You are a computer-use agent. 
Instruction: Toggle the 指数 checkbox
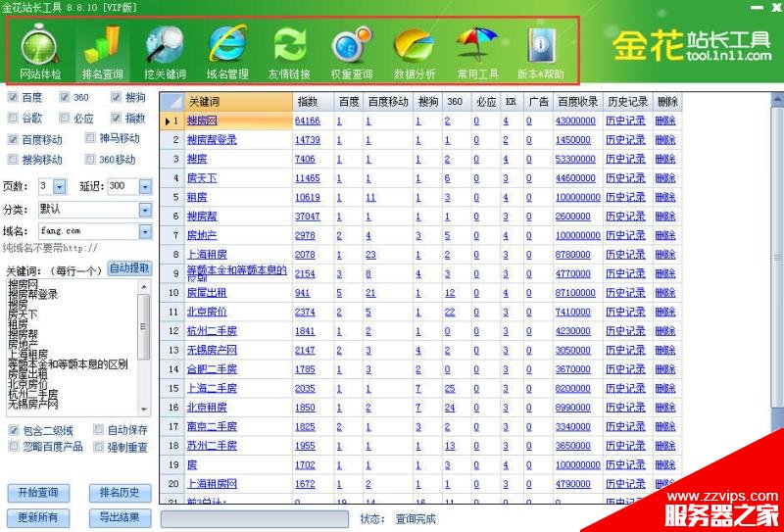(117, 118)
